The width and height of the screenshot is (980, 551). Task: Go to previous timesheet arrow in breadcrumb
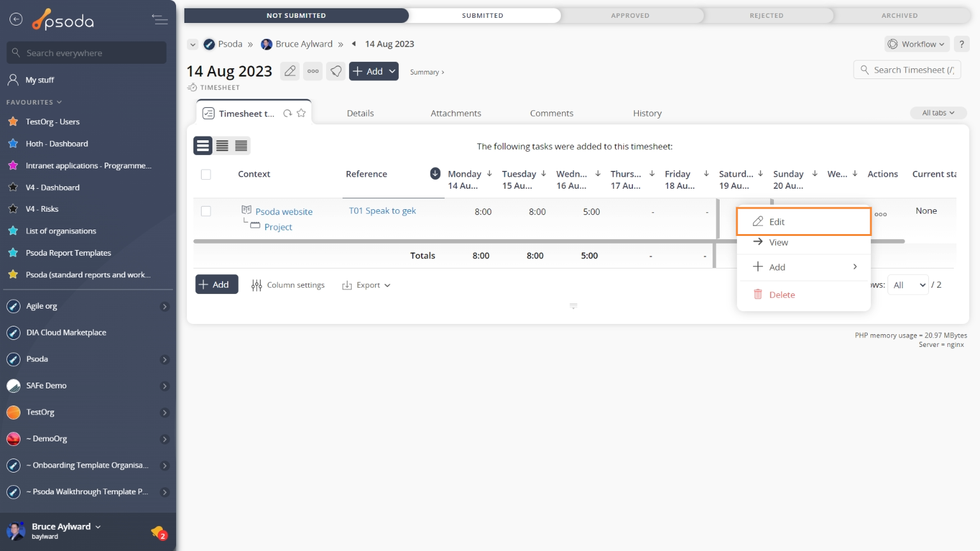click(354, 44)
